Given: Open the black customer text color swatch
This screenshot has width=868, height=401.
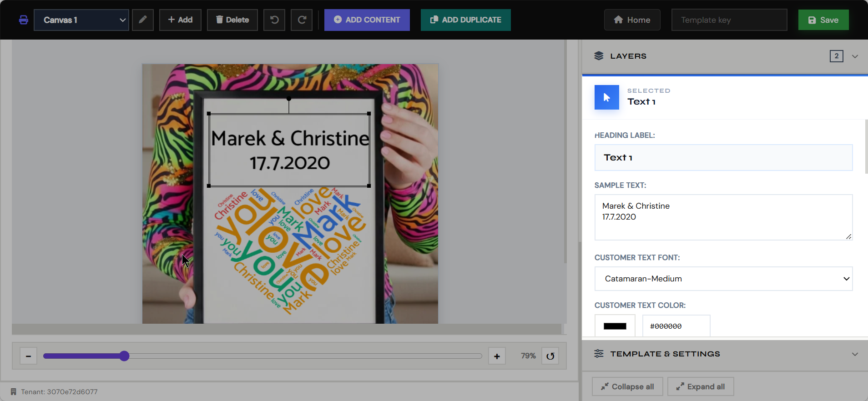Looking at the screenshot, I should (x=615, y=326).
